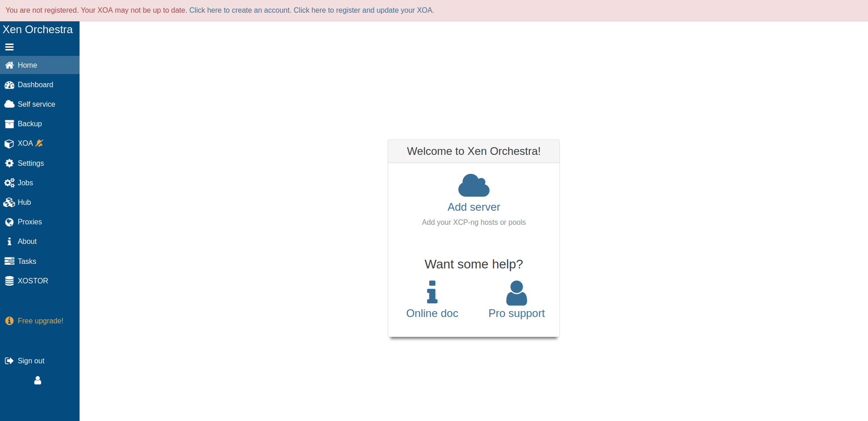Click the Jobs gears icon

pos(9,183)
